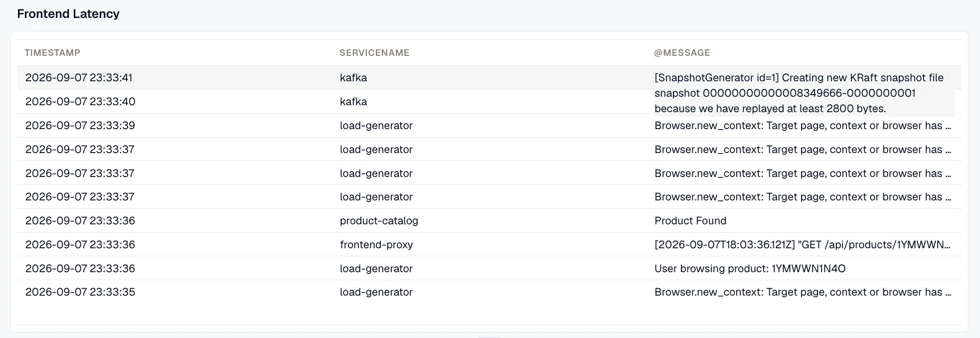
Task: Select the kafka row at 23:33:41
Action: 489,78
